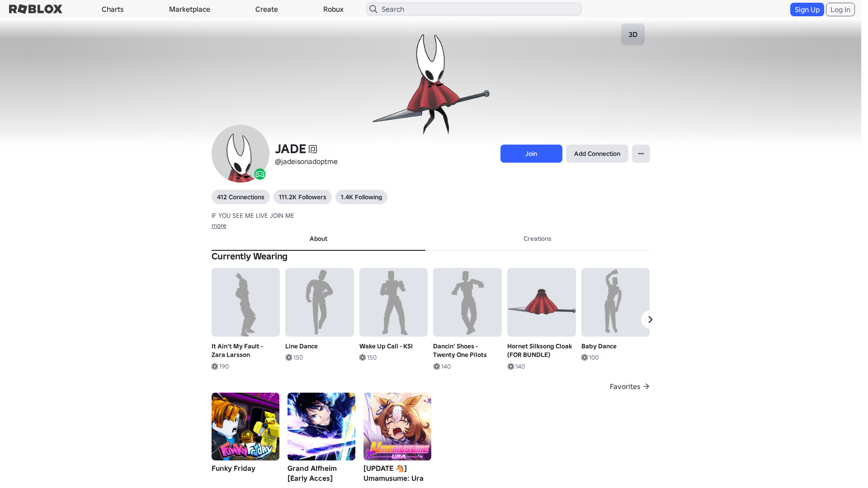Open the ellipsis more-options icon
Image resolution: width=868 pixels, height=488 pixels.
point(641,154)
